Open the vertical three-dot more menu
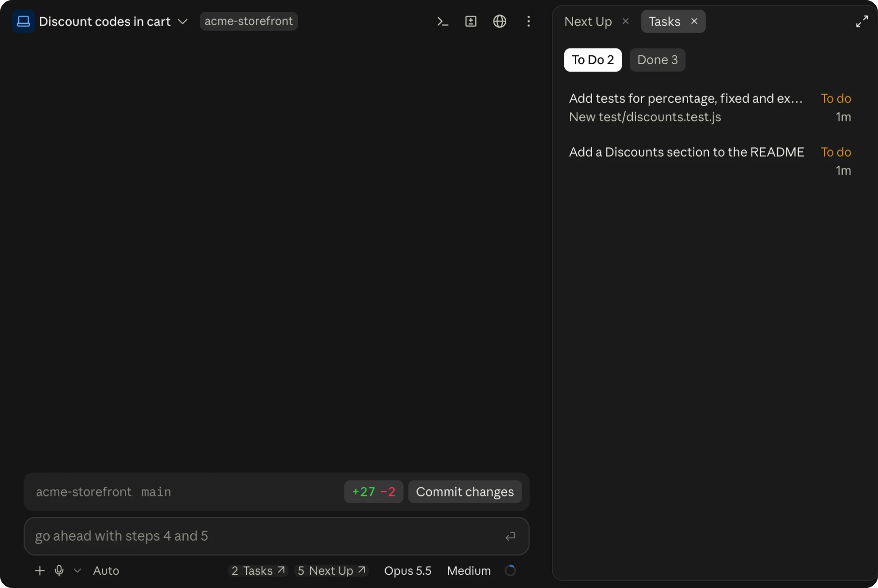The image size is (878, 588). (x=528, y=21)
